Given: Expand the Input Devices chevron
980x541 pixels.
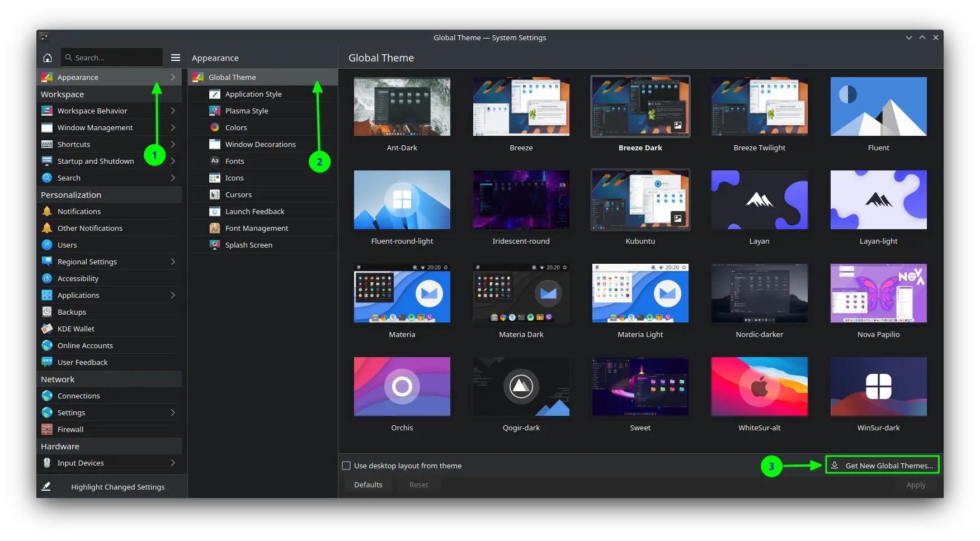Looking at the screenshot, I should pyautogui.click(x=173, y=463).
